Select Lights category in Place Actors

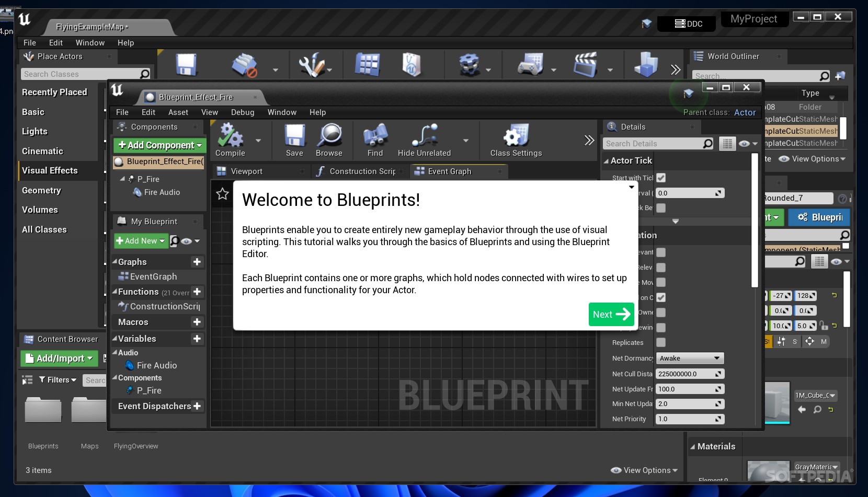pyautogui.click(x=58, y=132)
